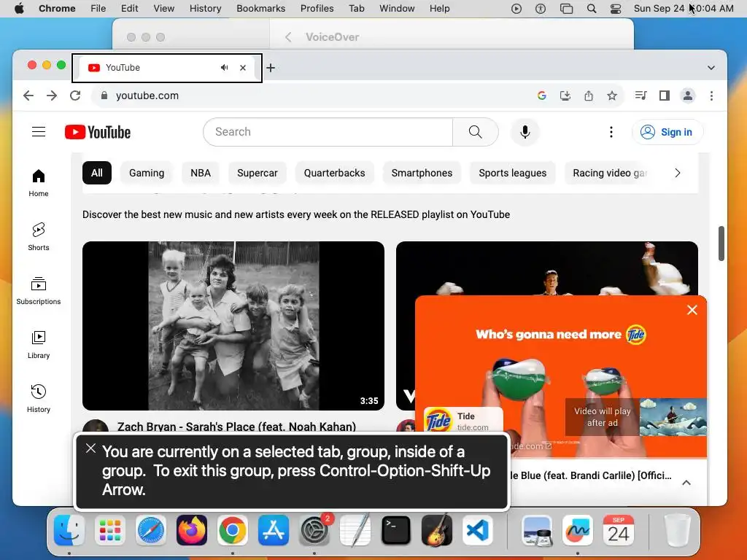This screenshot has height=560, width=747.
Task: Open media controls icon in toolbar
Action: tap(640, 96)
